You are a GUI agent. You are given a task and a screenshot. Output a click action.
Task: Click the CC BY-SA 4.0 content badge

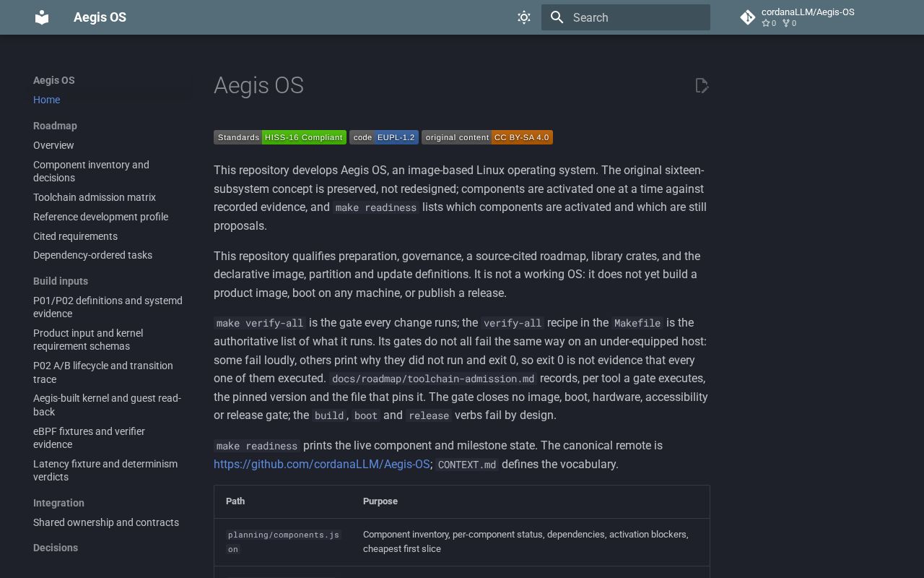point(487,137)
